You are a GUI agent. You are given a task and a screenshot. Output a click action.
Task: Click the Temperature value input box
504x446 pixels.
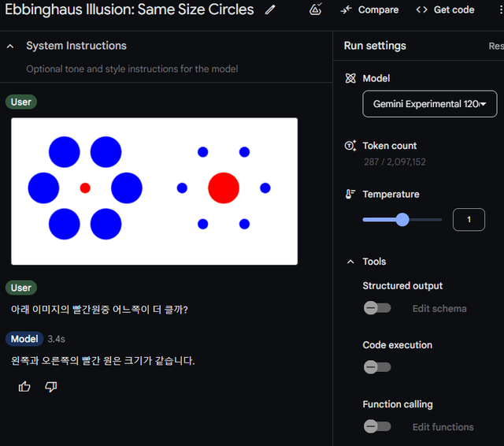[469, 220]
